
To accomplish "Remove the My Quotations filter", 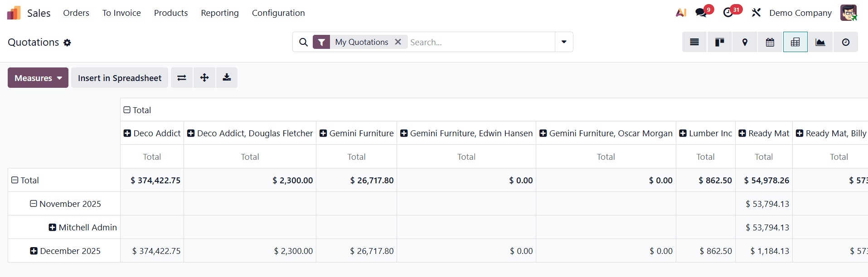I will tap(398, 42).
